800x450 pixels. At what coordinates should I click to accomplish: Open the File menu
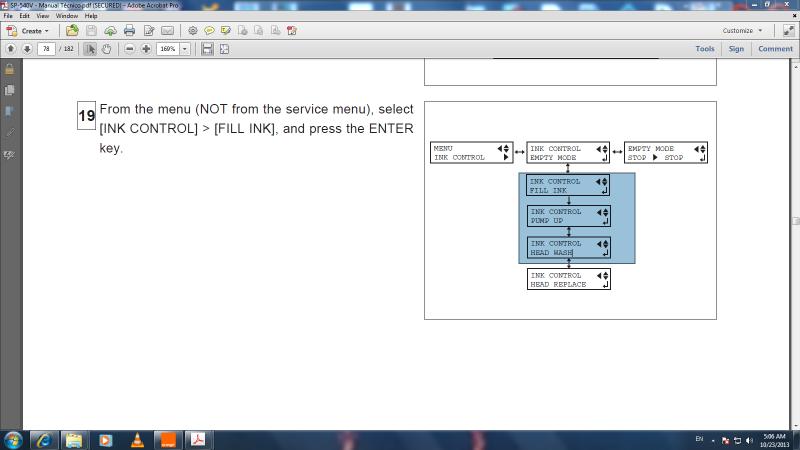[8, 16]
